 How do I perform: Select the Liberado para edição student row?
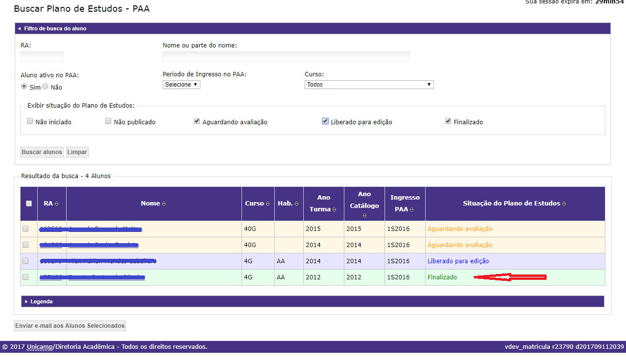tap(25, 261)
